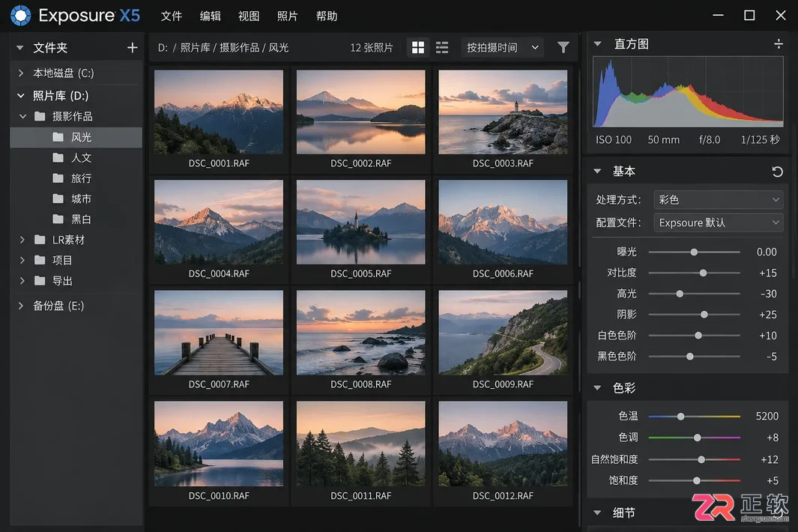The height and width of the screenshot is (532, 798).
Task: Expand the 项目 folder
Action: click(22, 260)
